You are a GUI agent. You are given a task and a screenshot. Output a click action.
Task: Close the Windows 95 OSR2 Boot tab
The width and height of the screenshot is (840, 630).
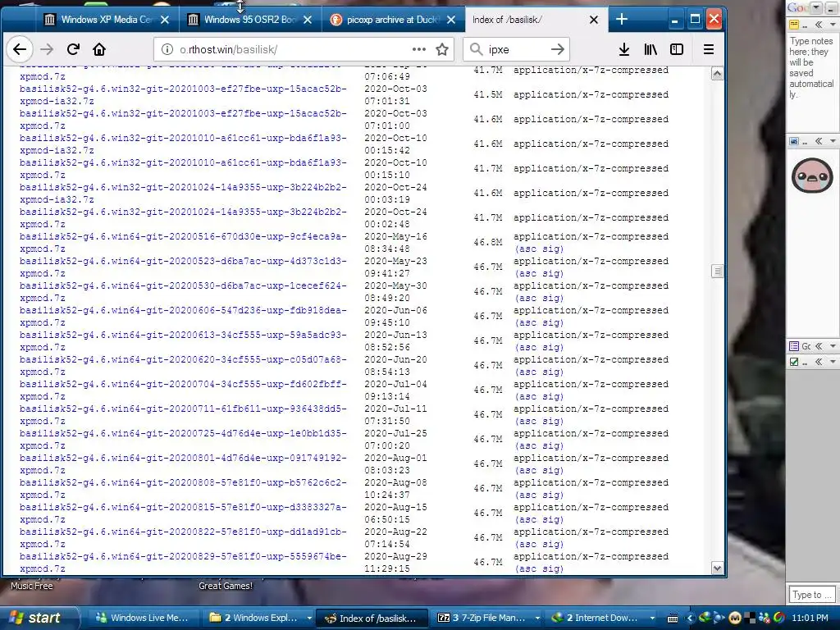308,20
